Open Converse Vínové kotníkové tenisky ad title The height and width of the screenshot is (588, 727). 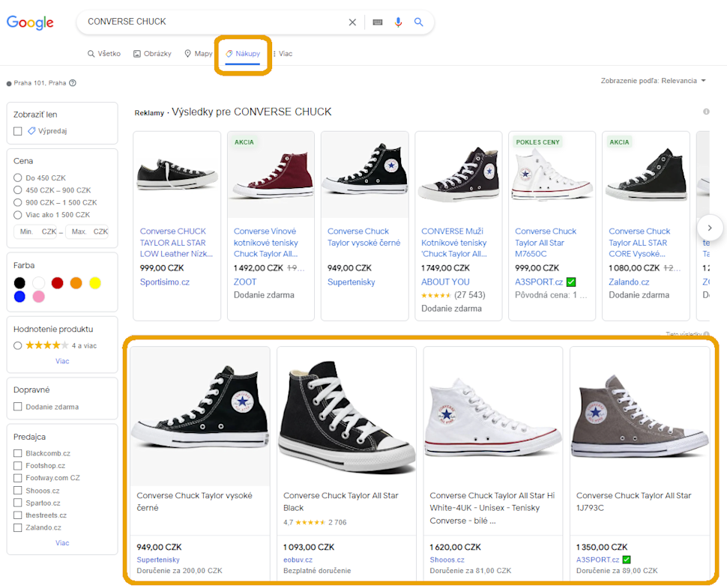click(x=265, y=243)
